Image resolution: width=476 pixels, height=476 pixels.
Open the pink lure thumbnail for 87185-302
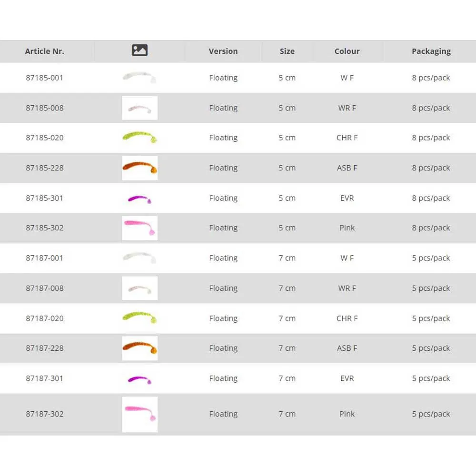coord(139,228)
